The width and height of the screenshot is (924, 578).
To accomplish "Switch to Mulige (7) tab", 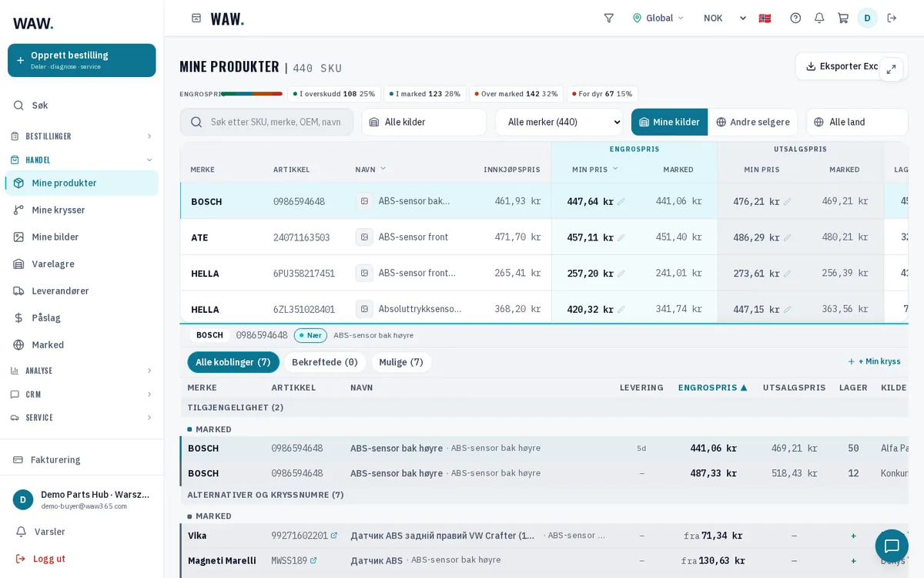I will point(401,362).
